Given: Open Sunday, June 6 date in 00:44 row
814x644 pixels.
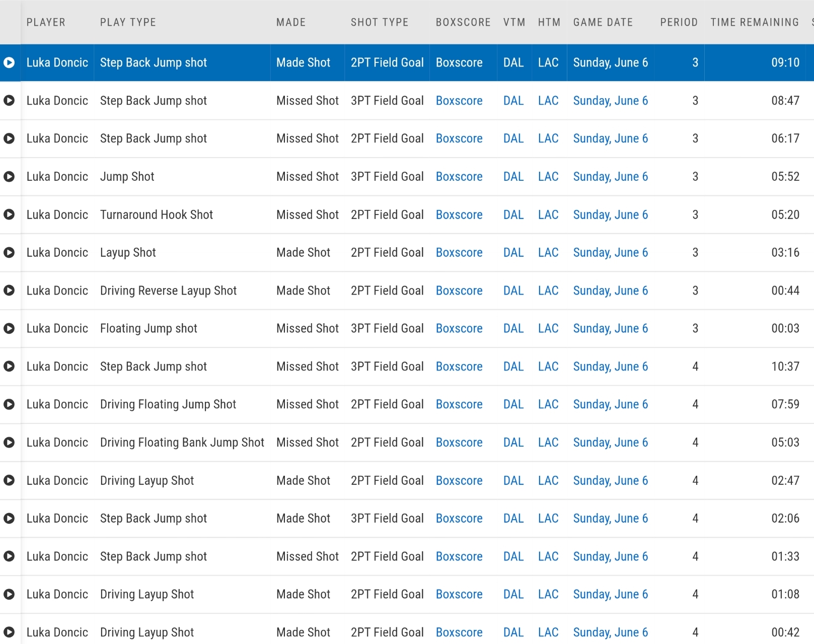Looking at the screenshot, I should pos(611,291).
